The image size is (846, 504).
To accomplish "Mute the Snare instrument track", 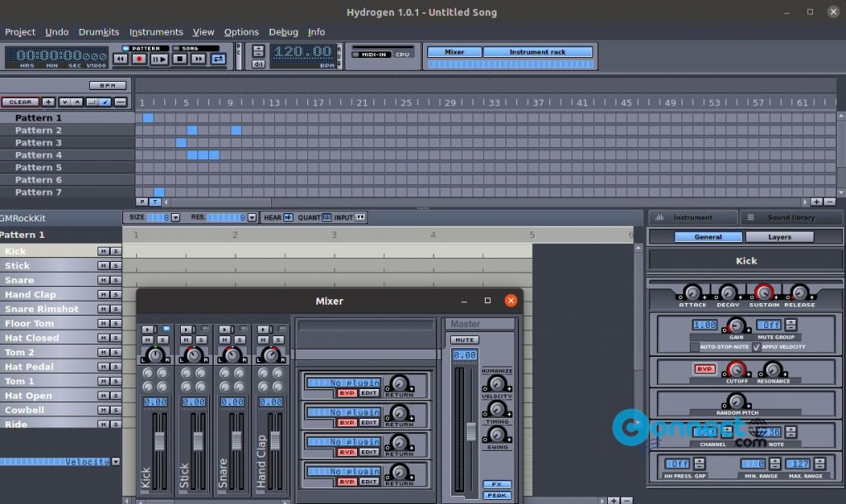I will click(x=103, y=279).
